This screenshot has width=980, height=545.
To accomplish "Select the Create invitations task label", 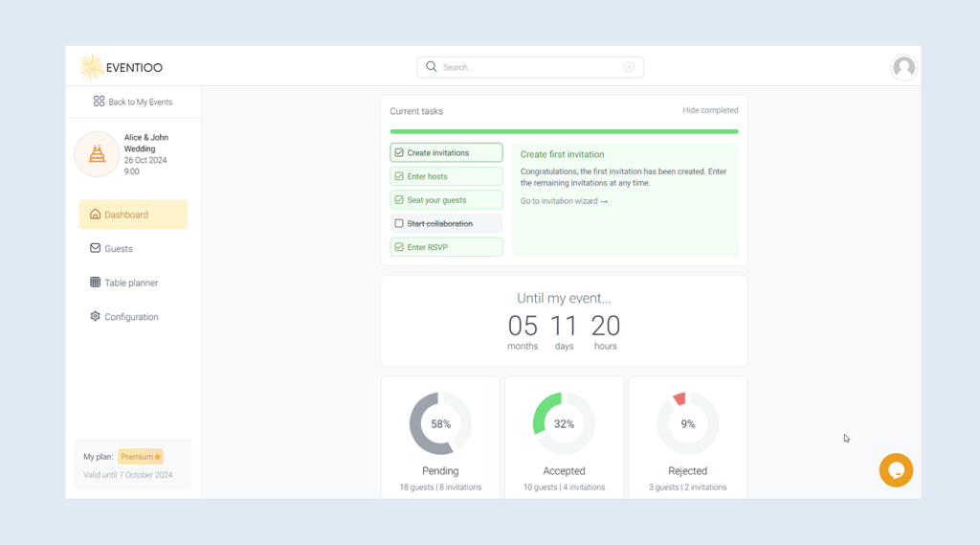I will 437,152.
